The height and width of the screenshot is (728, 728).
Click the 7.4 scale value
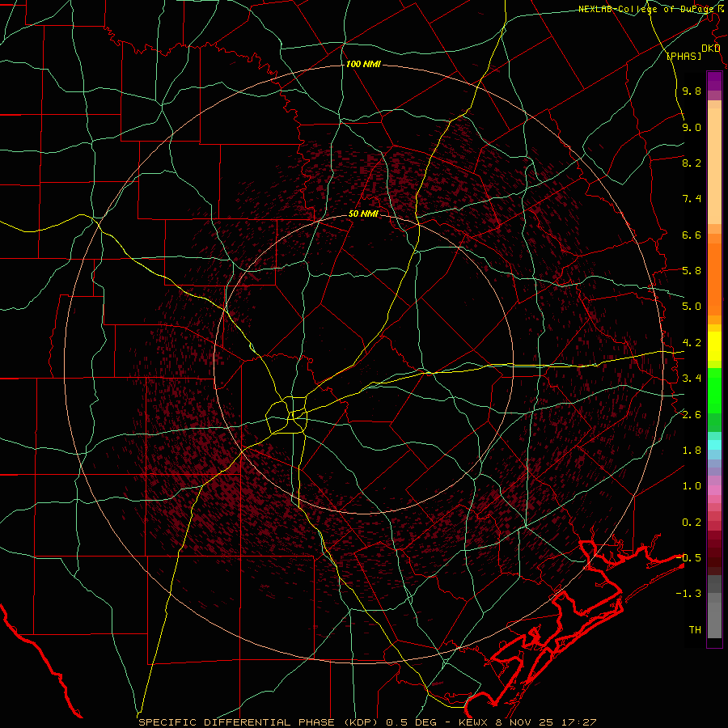pyautogui.click(x=692, y=199)
